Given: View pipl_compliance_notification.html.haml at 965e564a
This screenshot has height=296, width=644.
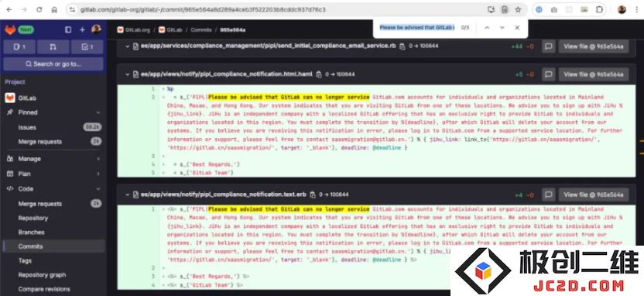Looking at the screenshot, I should point(594,74).
